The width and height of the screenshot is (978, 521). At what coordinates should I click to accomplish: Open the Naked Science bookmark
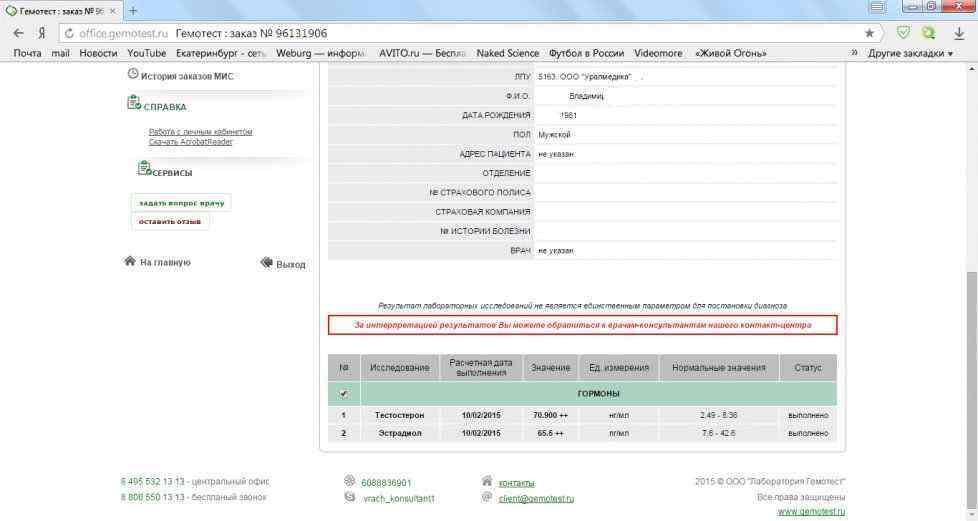coord(507,53)
